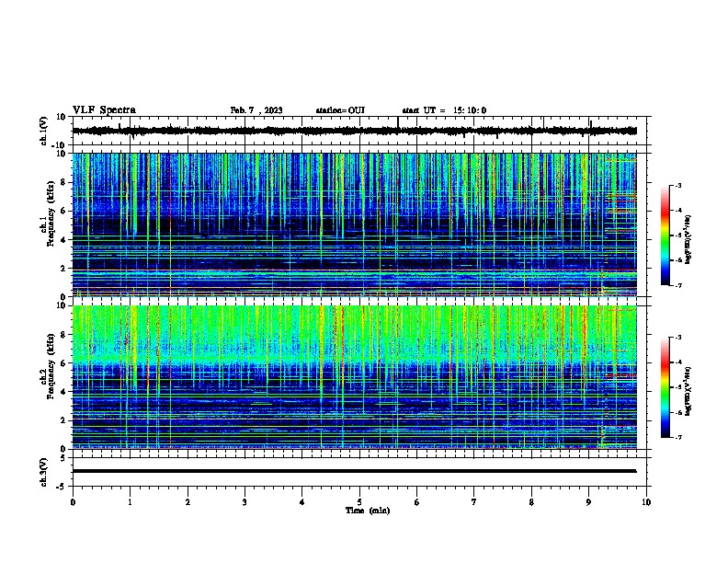
Task: Click the "Time (min)" axis title
Action: [x=368, y=511]
